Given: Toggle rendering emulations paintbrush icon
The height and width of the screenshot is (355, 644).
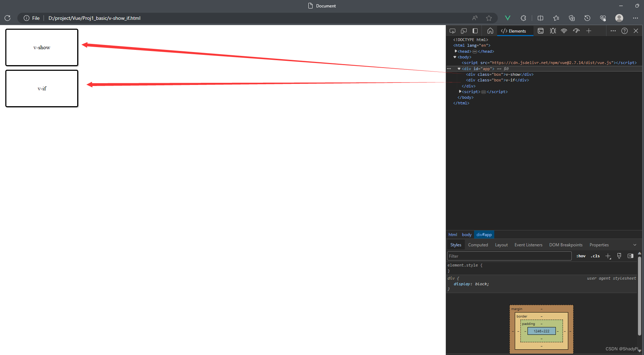Looking at the screenshot, I should click(619, 256).
